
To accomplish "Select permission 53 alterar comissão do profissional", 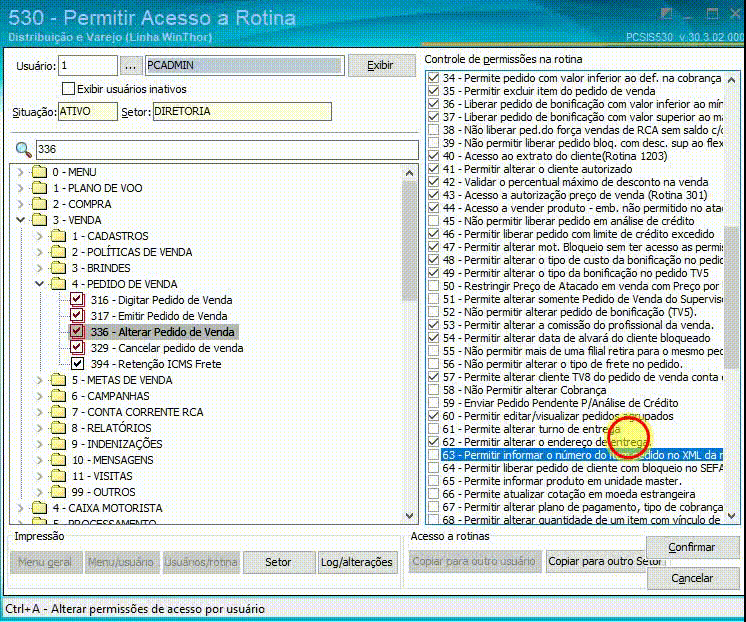I will click(578, 325).
